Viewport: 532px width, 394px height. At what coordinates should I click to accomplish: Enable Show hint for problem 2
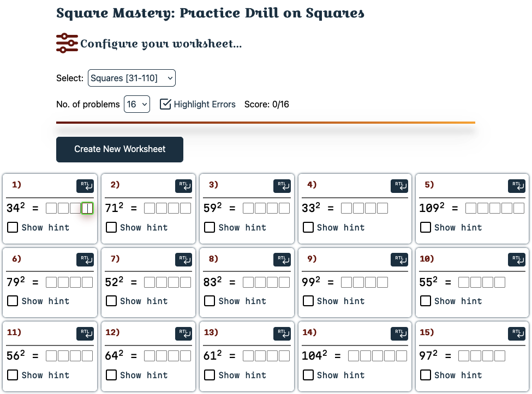point(111,227)
